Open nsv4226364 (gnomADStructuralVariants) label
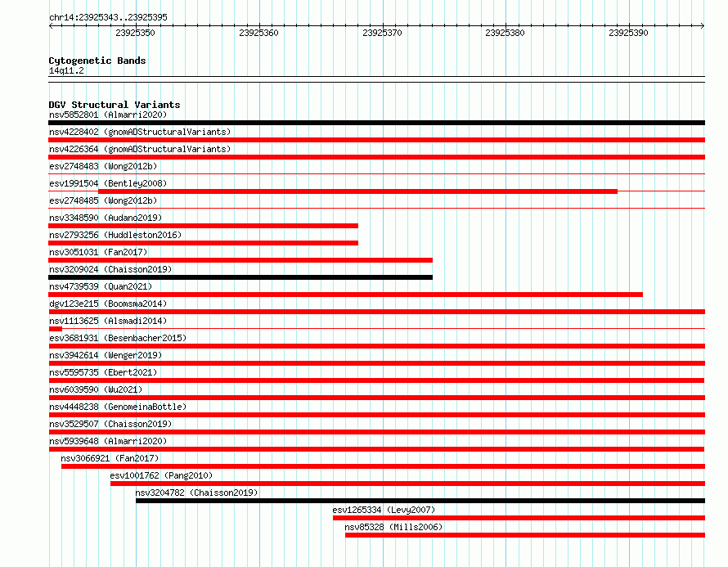The width and height of the screenshot is (728, 567). tap(140, 149)
